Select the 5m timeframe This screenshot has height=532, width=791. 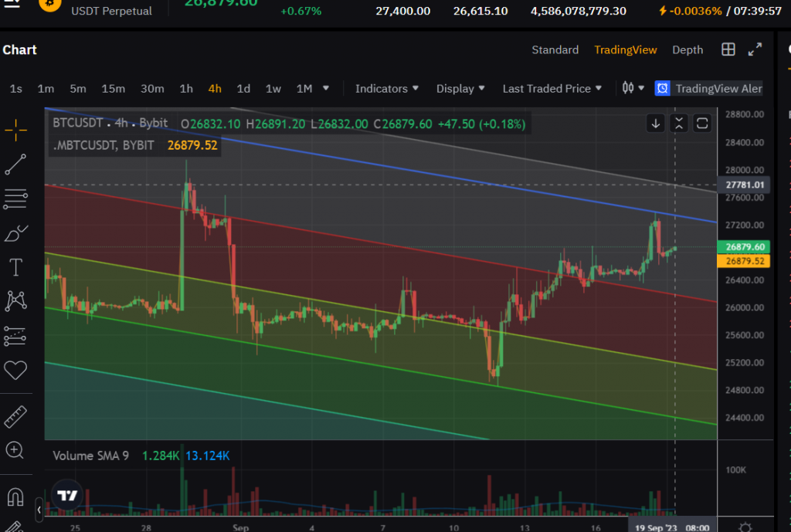(78, 89)
